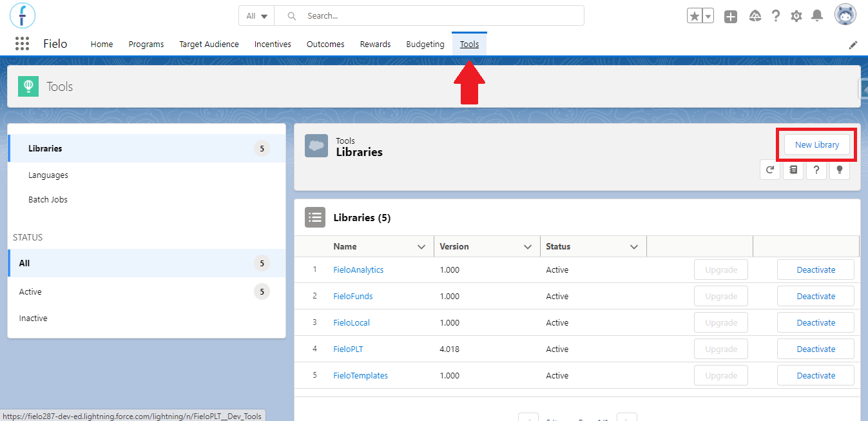Click the New Library button
The width and height of the screenshot is (868, 421).
tap(817, 144)
